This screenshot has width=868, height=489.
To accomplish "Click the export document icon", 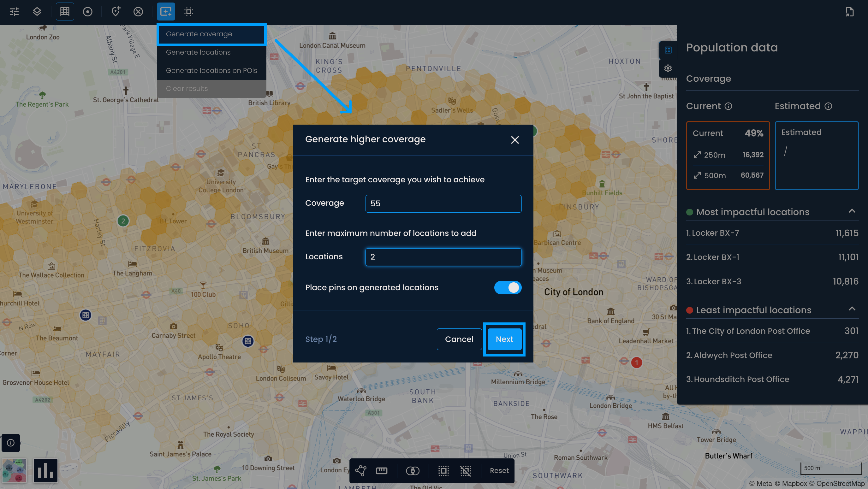I will click(849, 12).
